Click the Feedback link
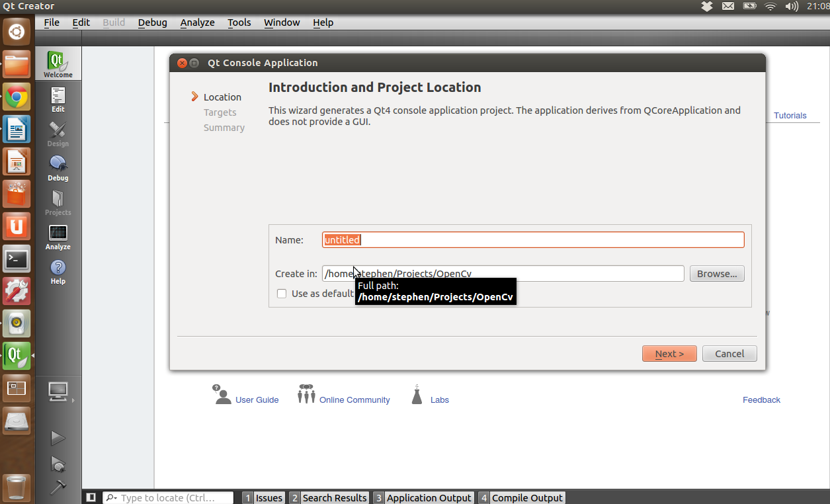830x504 pixels. 761,400
